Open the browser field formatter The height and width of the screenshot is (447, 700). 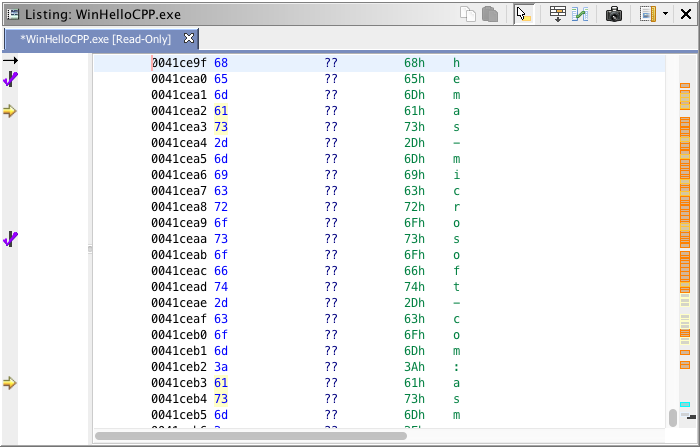(558, 14)
